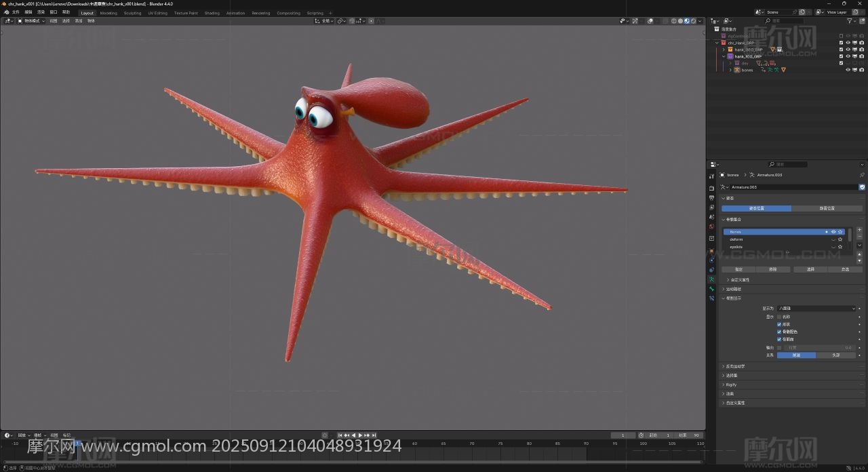
Task: Hide hank_RIG_GRP in viewport via eye icon
Action: tap(848, 56)
